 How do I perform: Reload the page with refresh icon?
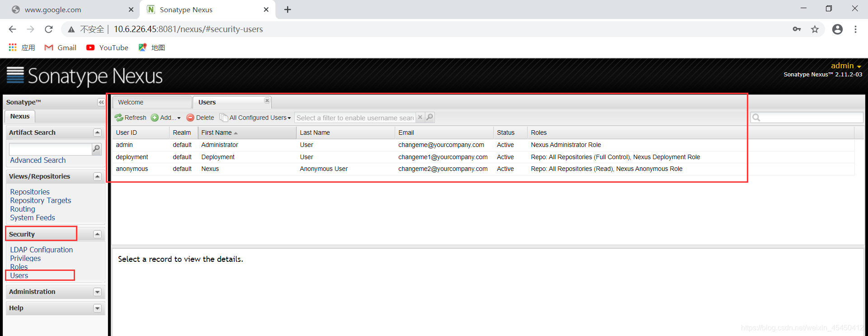(49, 29)
